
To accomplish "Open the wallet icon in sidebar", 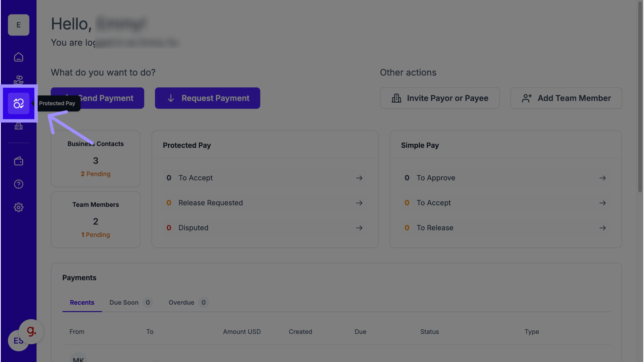I will point(18,161).
